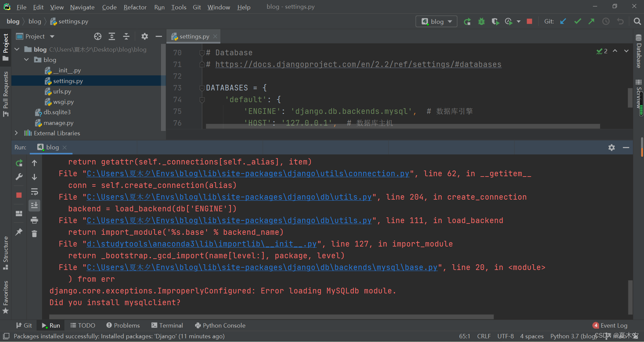This screenshot has height=342, width=644.
Task: Go to previous highlighted problem arrow
Action: click(x=615, y=51)
